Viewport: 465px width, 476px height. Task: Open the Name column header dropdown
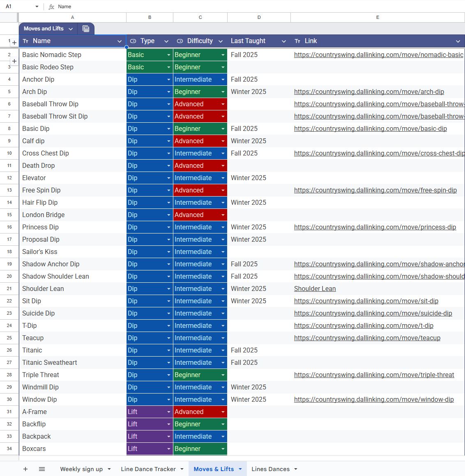120,41
